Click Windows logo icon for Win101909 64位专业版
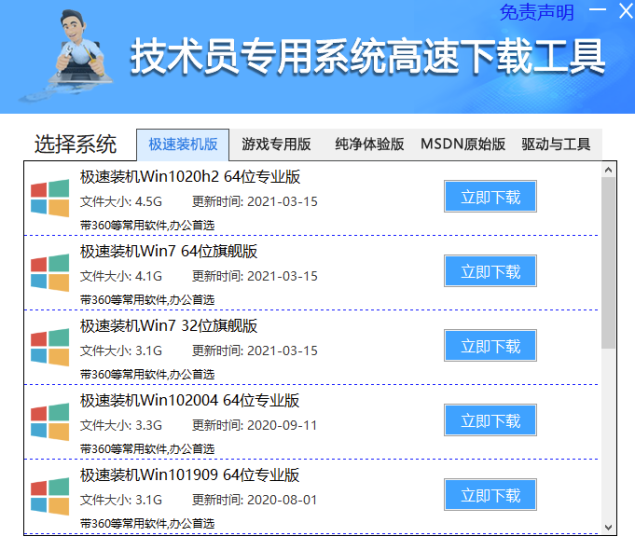The width and height of the screenshot is (635, 550). pos(50,496)
